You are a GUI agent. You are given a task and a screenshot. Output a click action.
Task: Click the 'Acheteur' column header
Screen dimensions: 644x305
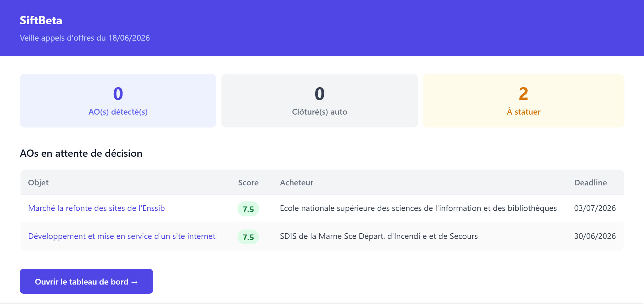click(297, 183)
